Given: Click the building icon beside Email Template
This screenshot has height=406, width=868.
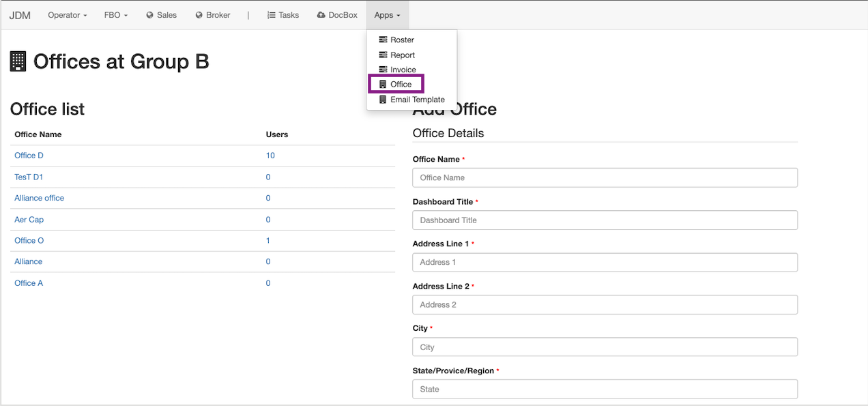Looking at the screenshot, I should coord(383,100).
